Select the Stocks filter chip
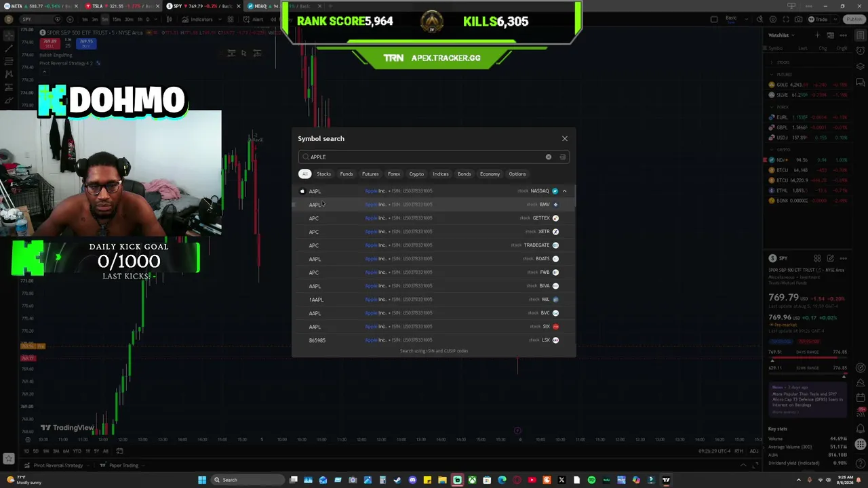Screen dimensions: 868x488 click(x=323, y=174)
